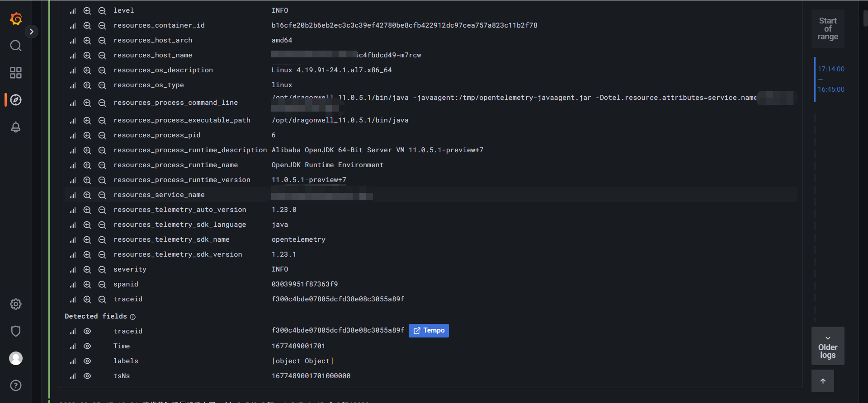Filter for resources_service_name value
Viewport: 868px width, 403px height.
[x=87, y=195]
